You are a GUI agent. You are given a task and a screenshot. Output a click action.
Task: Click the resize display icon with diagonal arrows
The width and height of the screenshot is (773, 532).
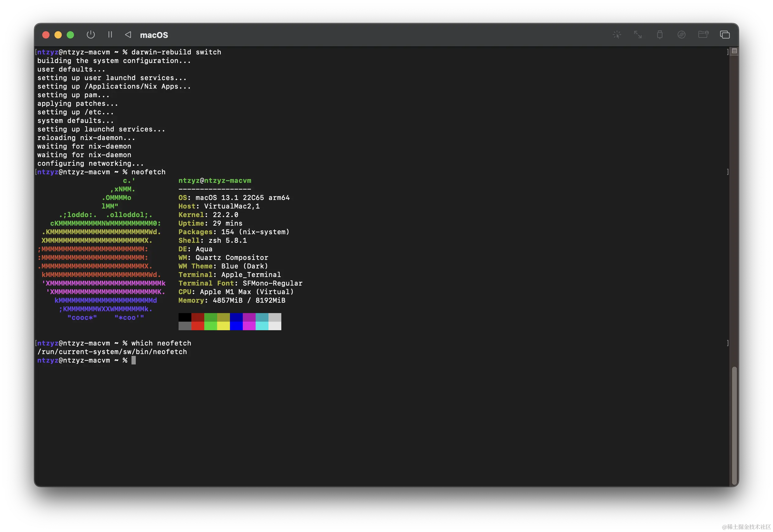point(638,34)
